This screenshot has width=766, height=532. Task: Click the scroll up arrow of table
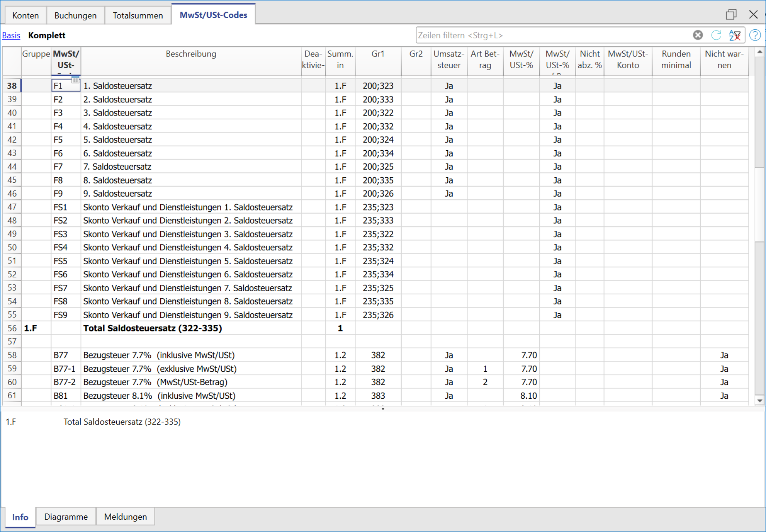759,52
